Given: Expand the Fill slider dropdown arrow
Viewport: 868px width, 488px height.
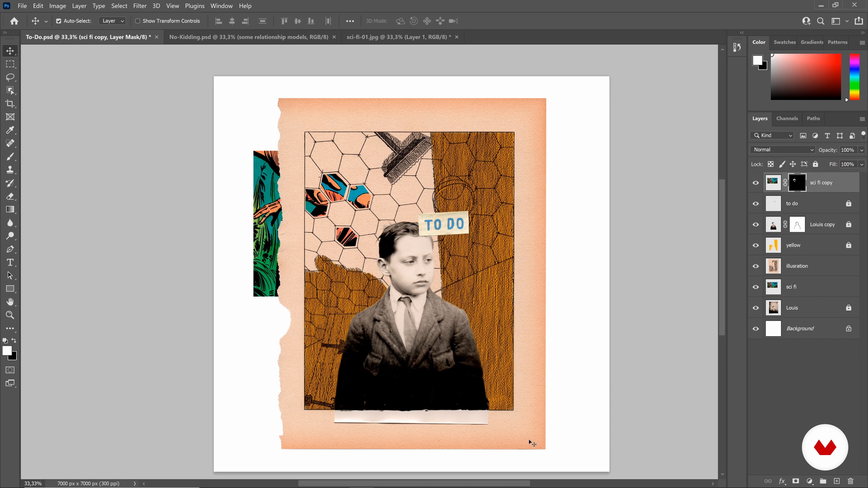Looking at the screenshot, I should click(862, 164).
